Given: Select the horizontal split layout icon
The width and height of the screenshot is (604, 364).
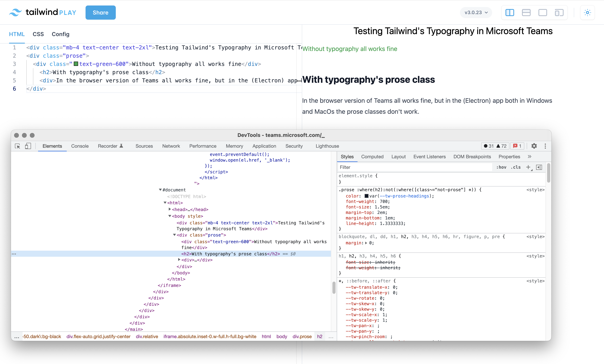Looking at the screenshot, I should [x=526, y=13].
